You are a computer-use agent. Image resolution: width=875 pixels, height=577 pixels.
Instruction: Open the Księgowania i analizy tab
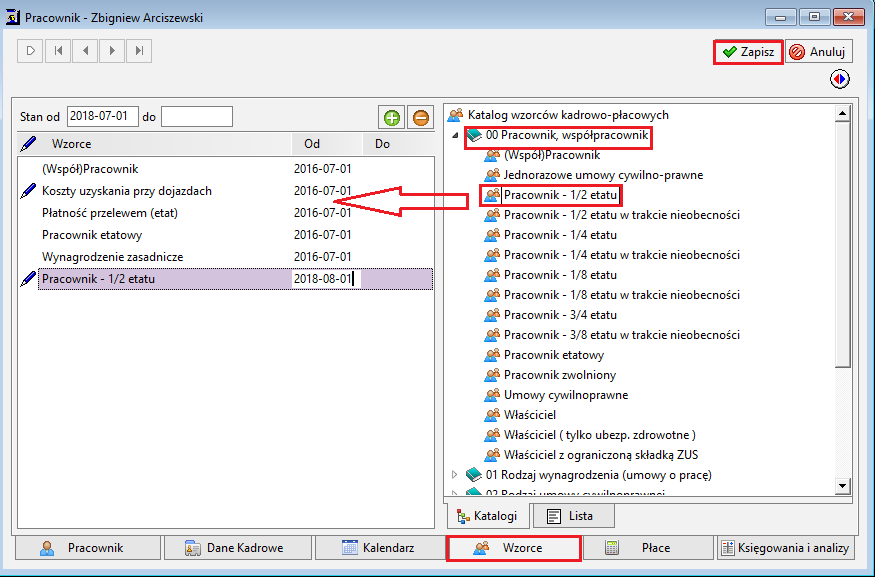click(785, 548)
